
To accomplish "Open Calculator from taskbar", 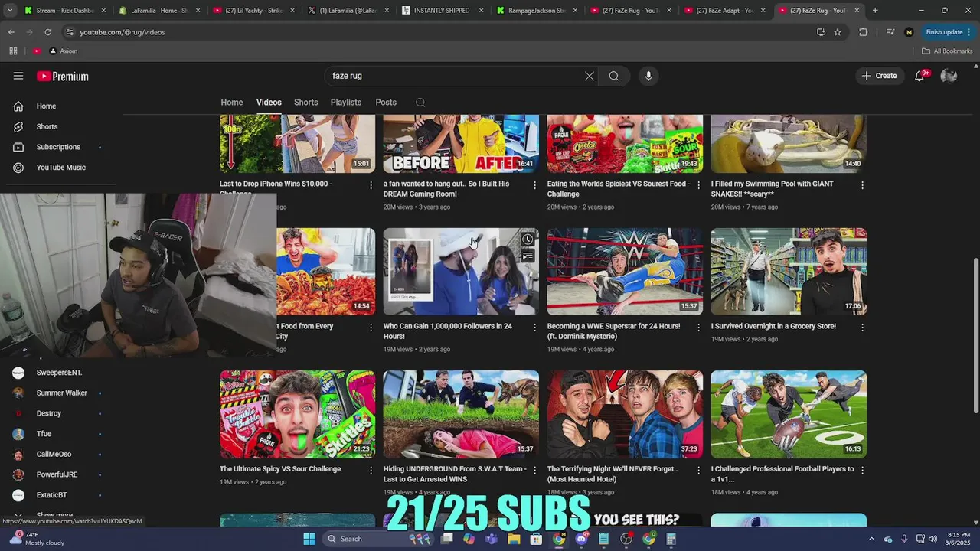I will [x=671, y=539].
